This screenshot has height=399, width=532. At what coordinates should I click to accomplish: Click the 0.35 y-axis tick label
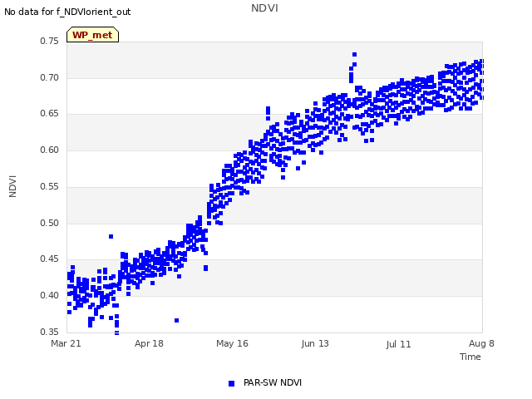[50, 332]
